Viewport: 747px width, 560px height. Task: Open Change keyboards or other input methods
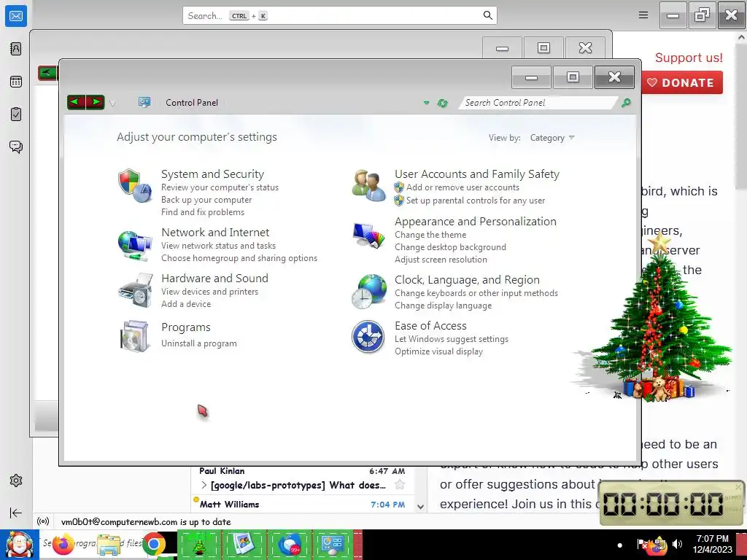476,293
